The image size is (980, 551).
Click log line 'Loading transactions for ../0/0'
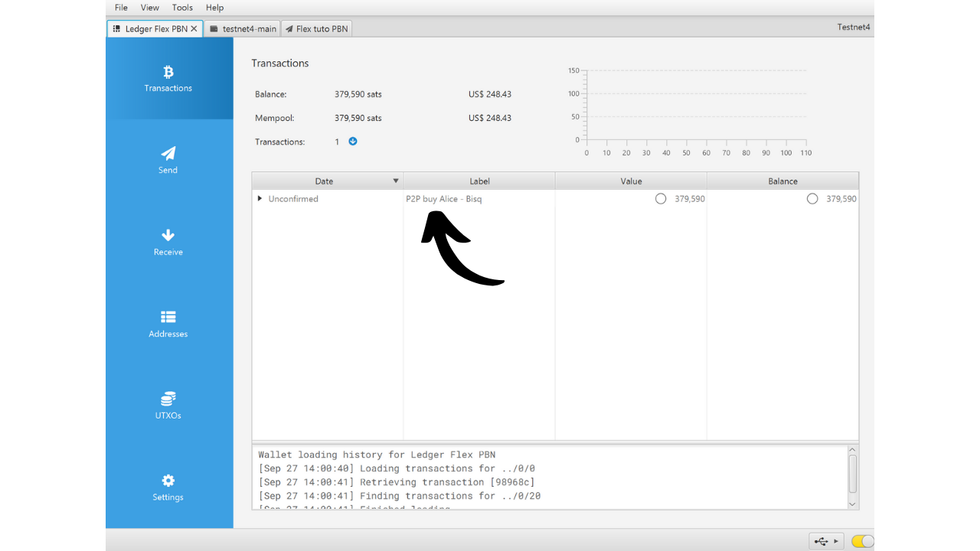[x=397, y=468]
